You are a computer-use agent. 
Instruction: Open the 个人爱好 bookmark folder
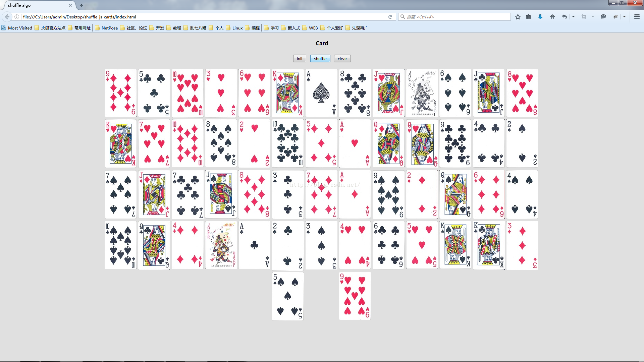tap(332, 28)
